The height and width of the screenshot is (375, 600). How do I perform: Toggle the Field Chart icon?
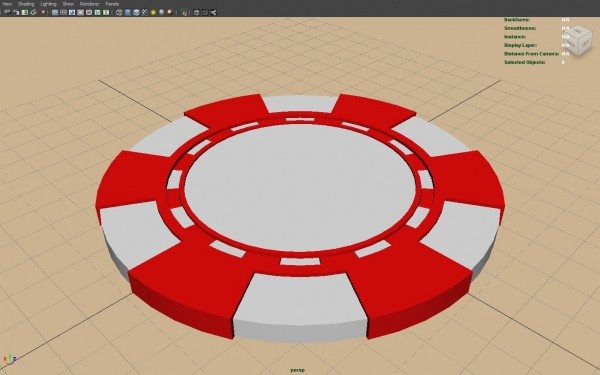(89, 12)
